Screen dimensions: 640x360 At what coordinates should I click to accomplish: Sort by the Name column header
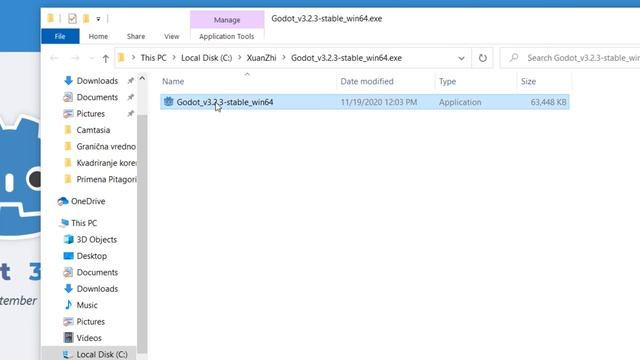(x=173, y=81)
